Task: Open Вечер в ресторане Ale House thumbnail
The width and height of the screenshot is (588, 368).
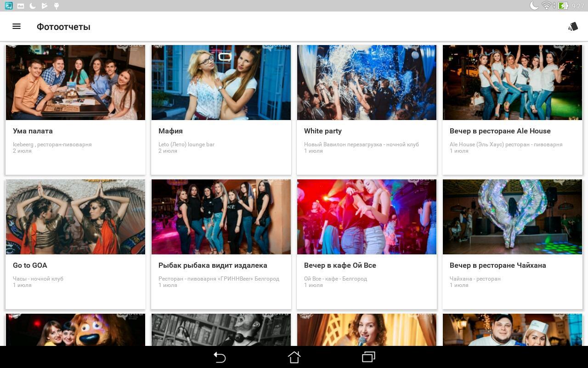Action: 512,82
